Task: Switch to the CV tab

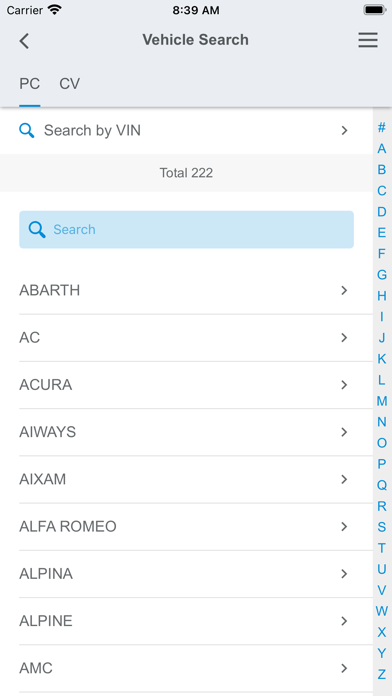Action: [x=70, y=84]
